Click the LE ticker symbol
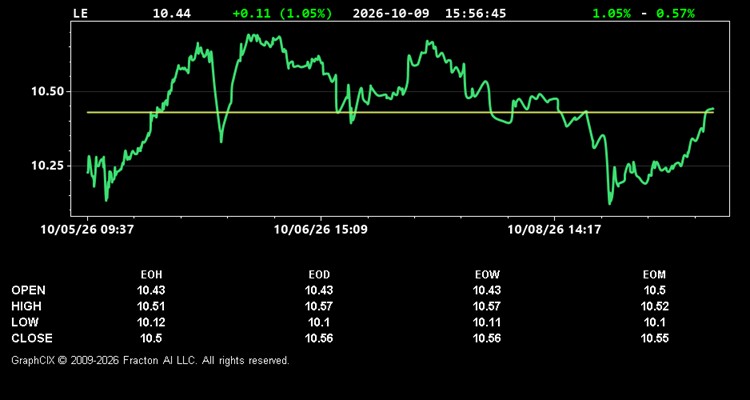This screenshot has width=750, height=400. (80, 13)
